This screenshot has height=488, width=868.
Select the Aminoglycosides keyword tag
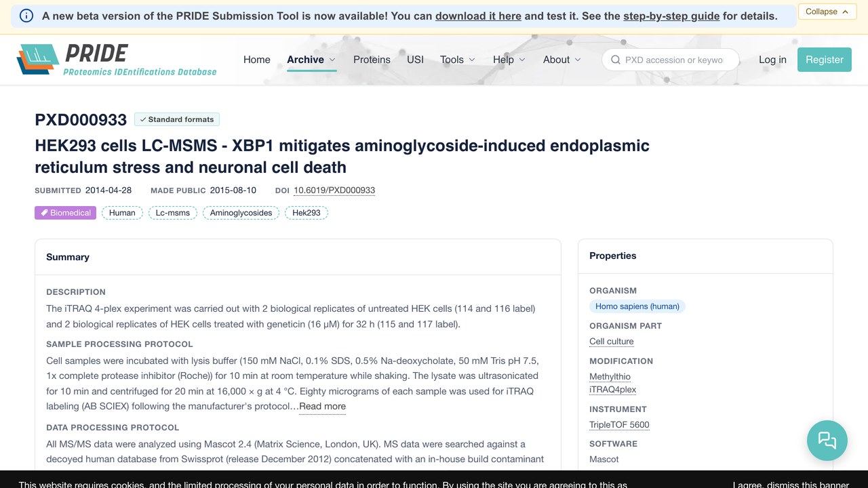pos(241,213)
